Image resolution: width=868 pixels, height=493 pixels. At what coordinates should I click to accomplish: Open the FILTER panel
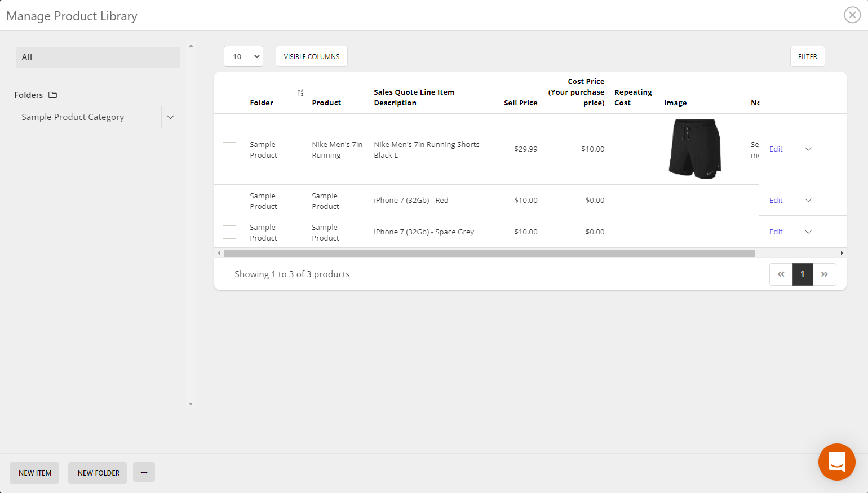pos(807,56)
